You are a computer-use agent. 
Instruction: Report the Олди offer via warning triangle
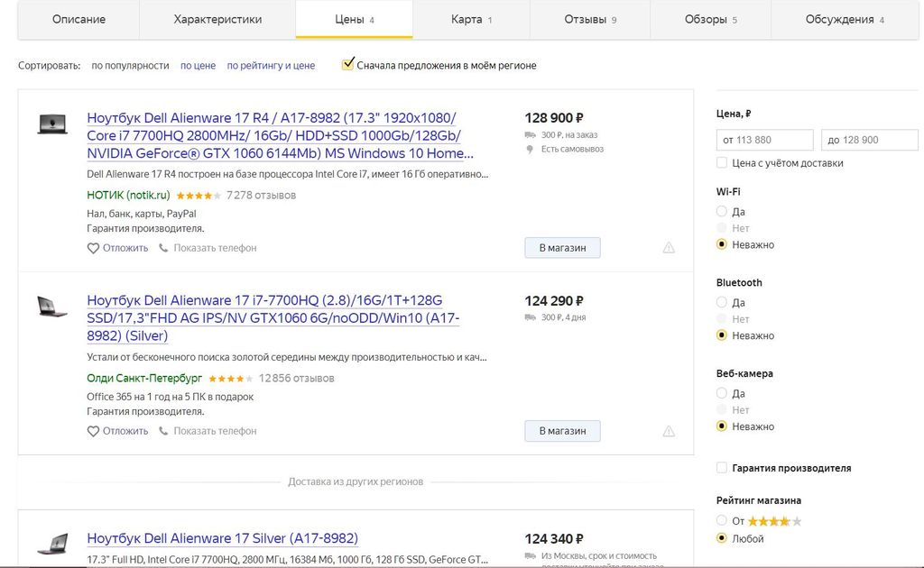tap(669, 431)
